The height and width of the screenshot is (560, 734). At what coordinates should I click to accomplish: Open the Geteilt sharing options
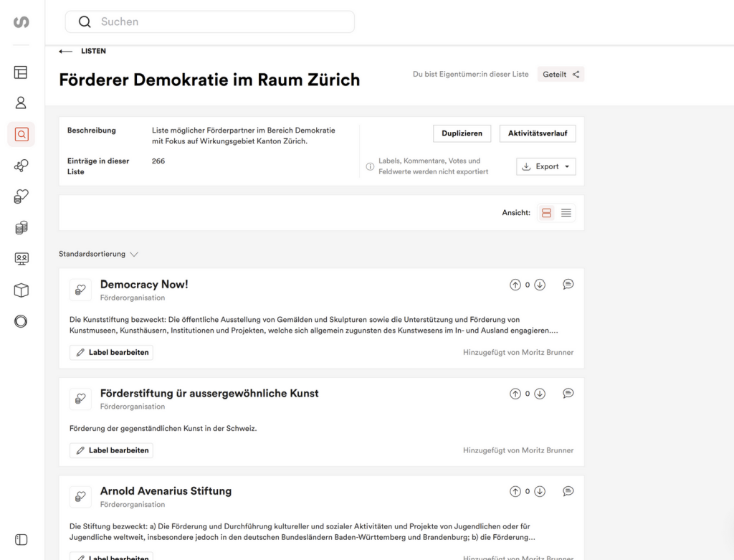pos(561,74)
